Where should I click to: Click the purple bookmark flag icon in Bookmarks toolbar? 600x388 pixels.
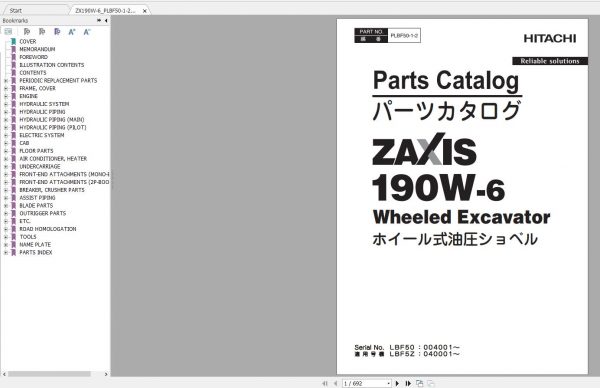57,32
